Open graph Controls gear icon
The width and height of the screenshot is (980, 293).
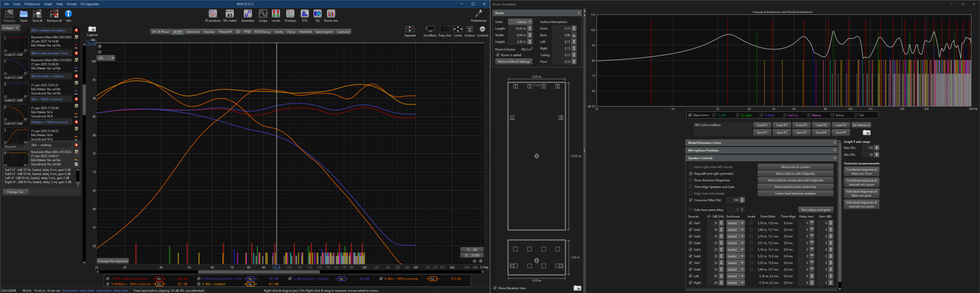click(x=482, y=29)
